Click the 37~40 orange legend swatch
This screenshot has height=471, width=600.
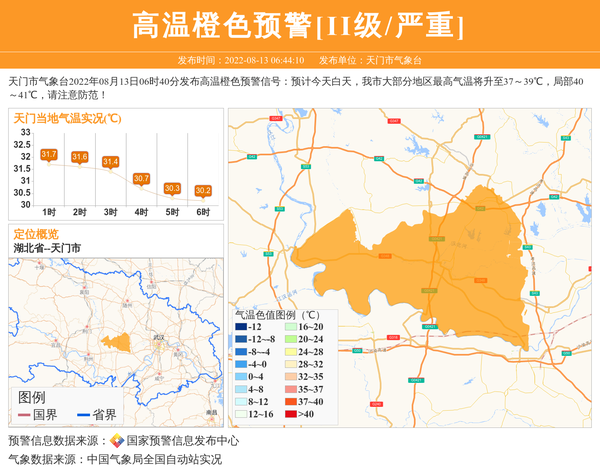[x=290, y=400]
